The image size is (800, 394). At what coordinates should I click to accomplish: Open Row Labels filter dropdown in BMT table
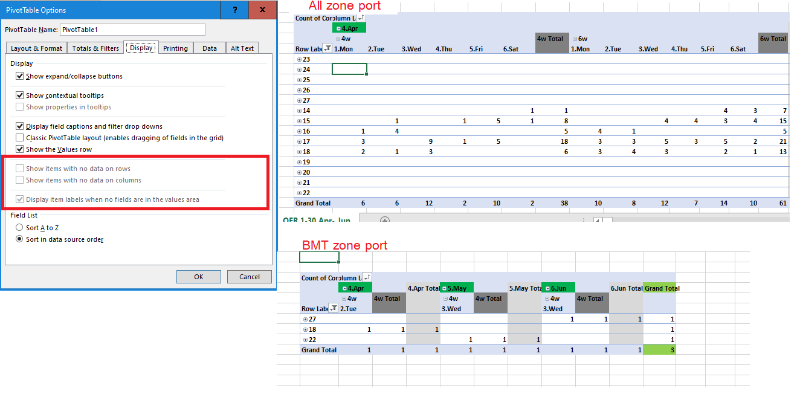[x=333, y=308]
